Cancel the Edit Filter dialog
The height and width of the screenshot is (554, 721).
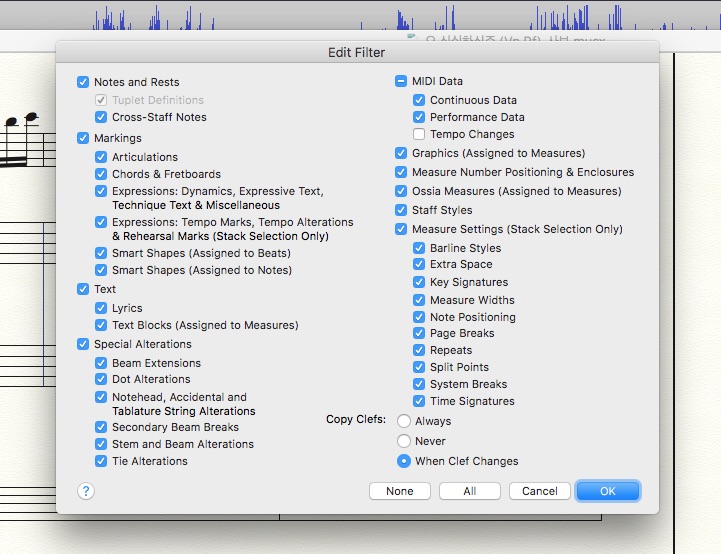(539, 491)
